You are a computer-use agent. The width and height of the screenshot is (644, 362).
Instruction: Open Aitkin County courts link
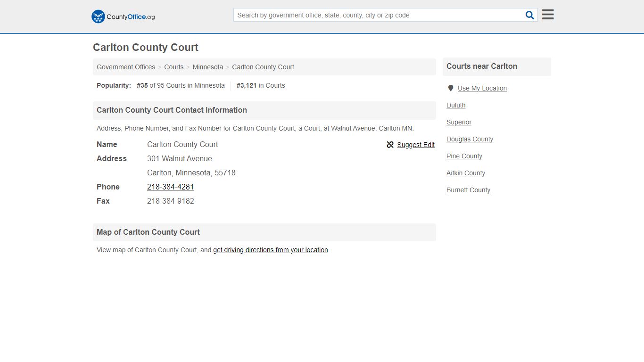[x=466, y=173]
